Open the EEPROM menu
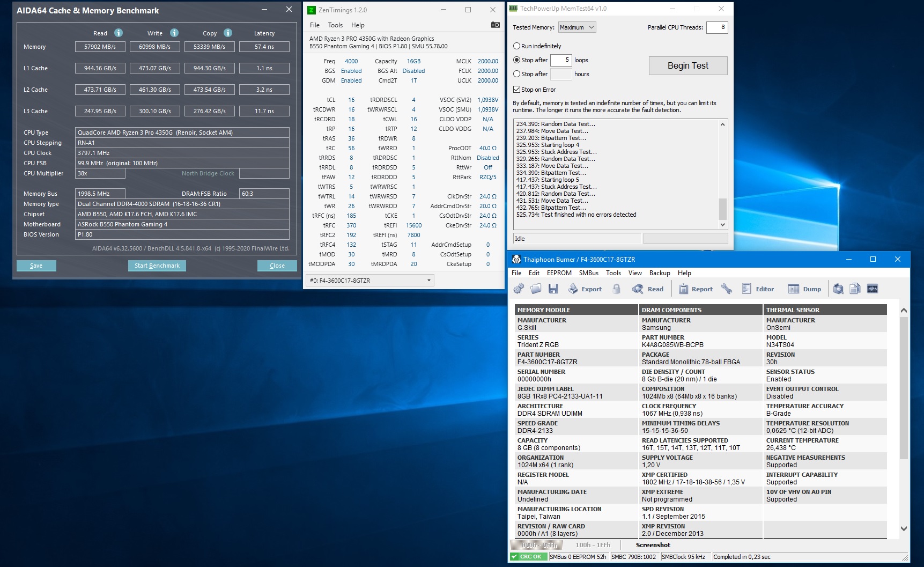Image resolution: width=924 pixels, height=567 pixels. [559, 273]
